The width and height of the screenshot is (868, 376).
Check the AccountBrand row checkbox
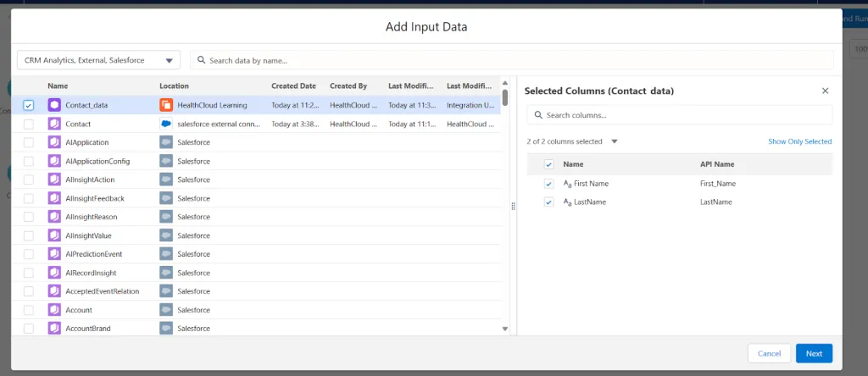point(29,329)
